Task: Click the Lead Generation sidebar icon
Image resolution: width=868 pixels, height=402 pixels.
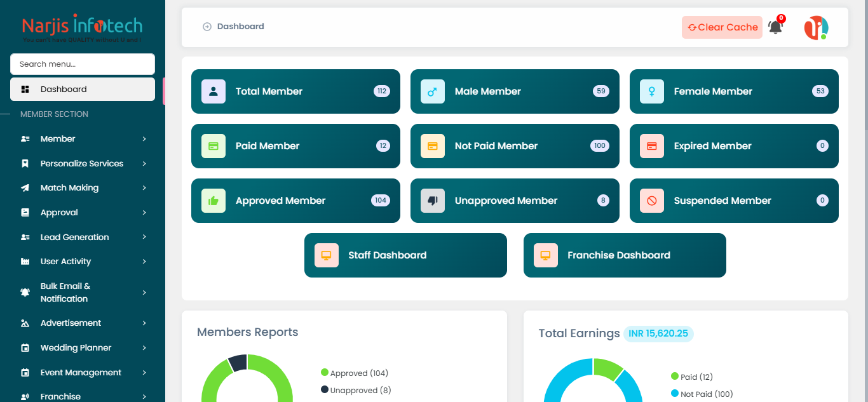Action: (x=25, y=238)
